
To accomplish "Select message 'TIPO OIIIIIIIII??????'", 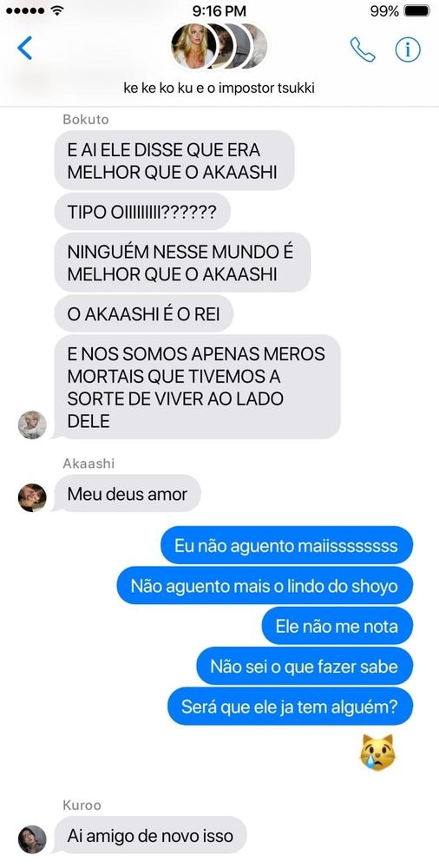I will point(142,212).
